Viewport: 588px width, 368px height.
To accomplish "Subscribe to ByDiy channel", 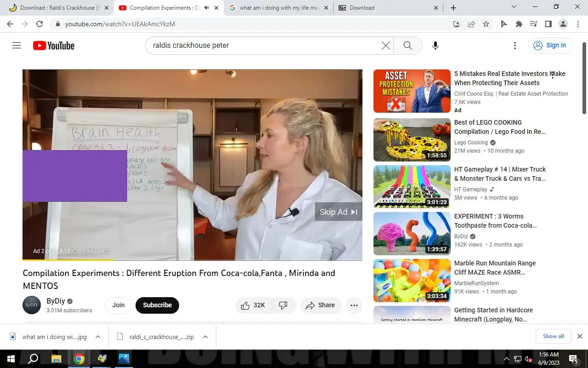I will 157,305.
